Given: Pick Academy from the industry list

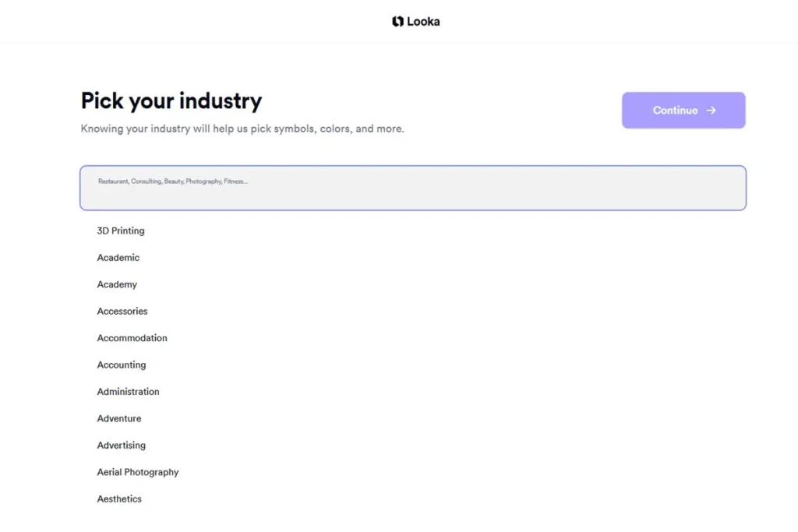Looking at the screenshot, I should pos(117,284).
